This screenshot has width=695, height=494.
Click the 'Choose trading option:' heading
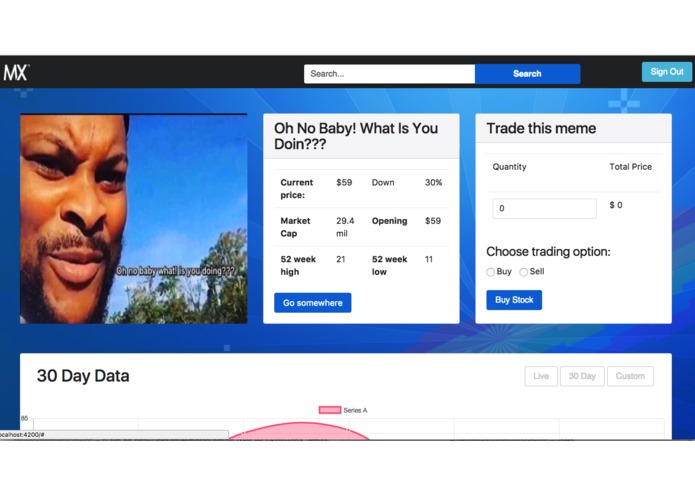tap(548, 252)
